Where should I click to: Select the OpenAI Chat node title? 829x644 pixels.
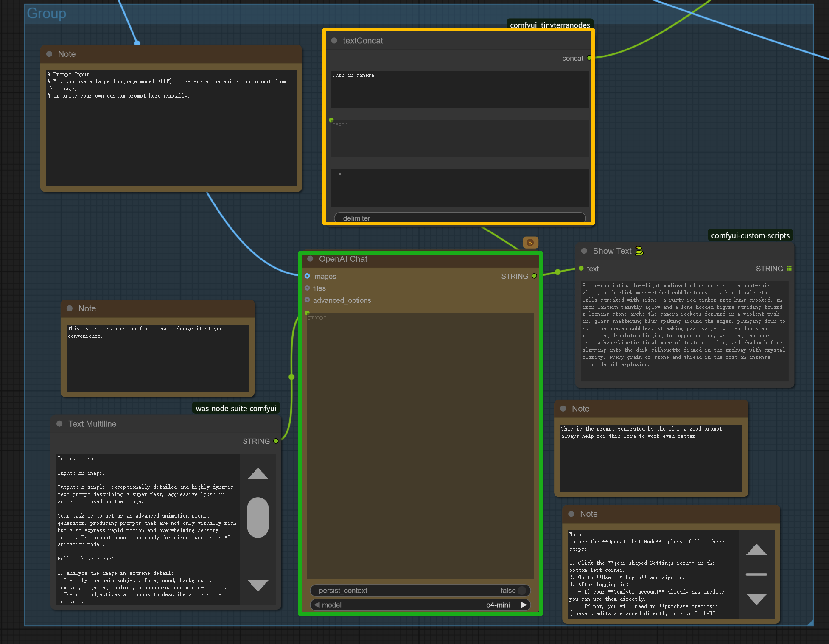[x=343, y=259]
